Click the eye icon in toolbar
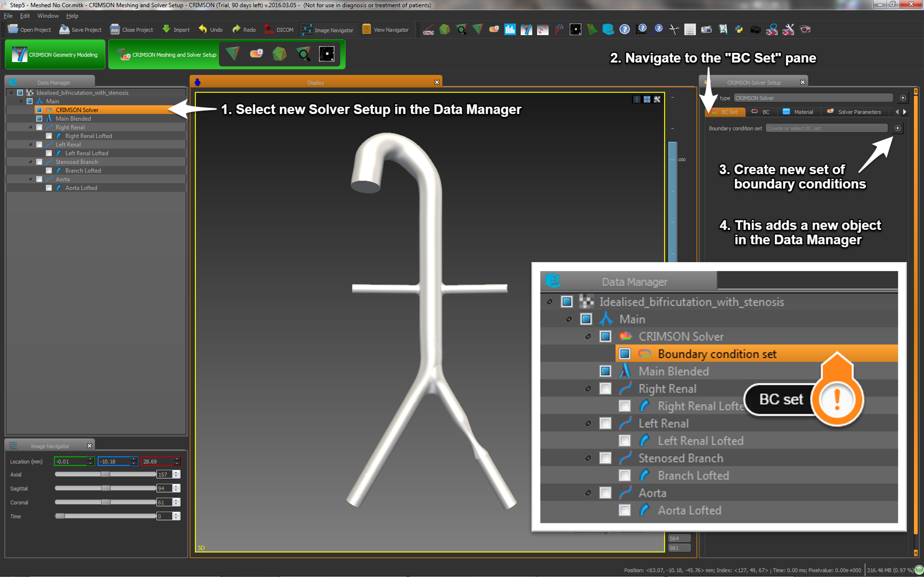 click(805, 29)
